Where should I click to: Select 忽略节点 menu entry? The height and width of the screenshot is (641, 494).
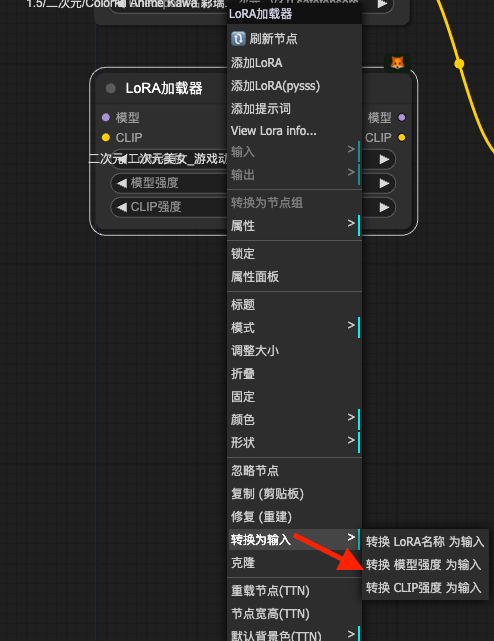pyautogui.click(x=294, y=471)
